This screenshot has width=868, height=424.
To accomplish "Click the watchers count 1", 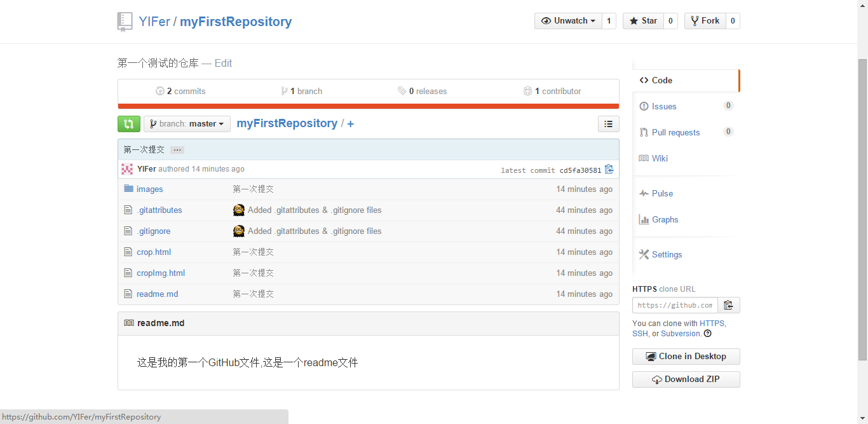I will coord(609,21).
